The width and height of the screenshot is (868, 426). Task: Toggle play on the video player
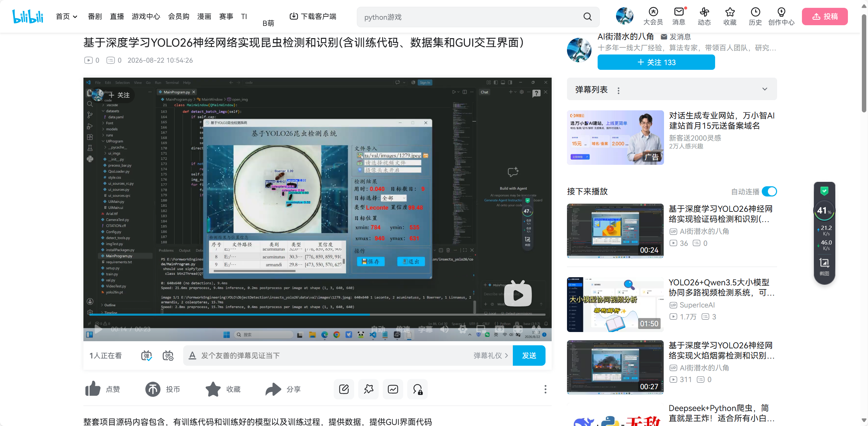click(98, 329)
